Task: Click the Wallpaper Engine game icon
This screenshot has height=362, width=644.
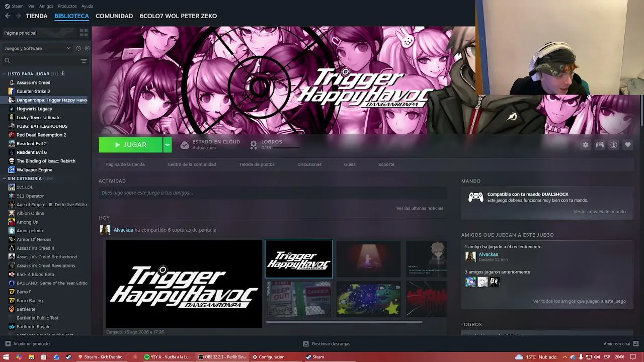Action: [x=12, y=170]
